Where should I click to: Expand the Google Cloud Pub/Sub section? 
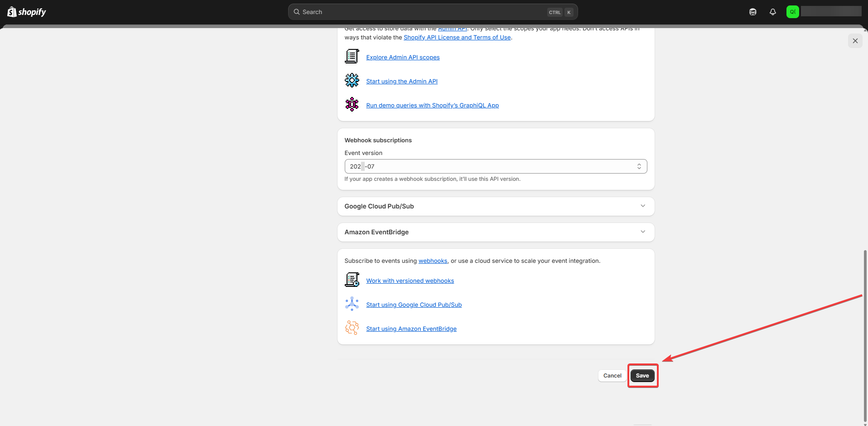(495, 206)
